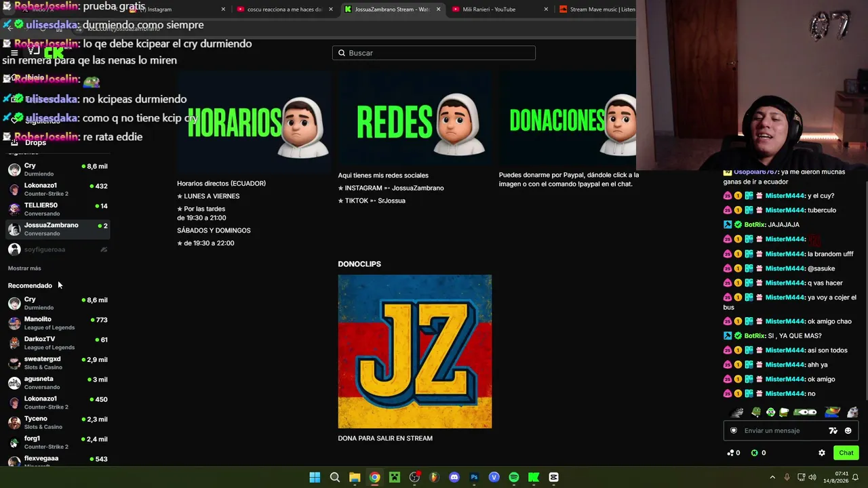Open recommended channel forg1
Image resolution: width=868 pixels, height=488 pixels.
[58, 443]
